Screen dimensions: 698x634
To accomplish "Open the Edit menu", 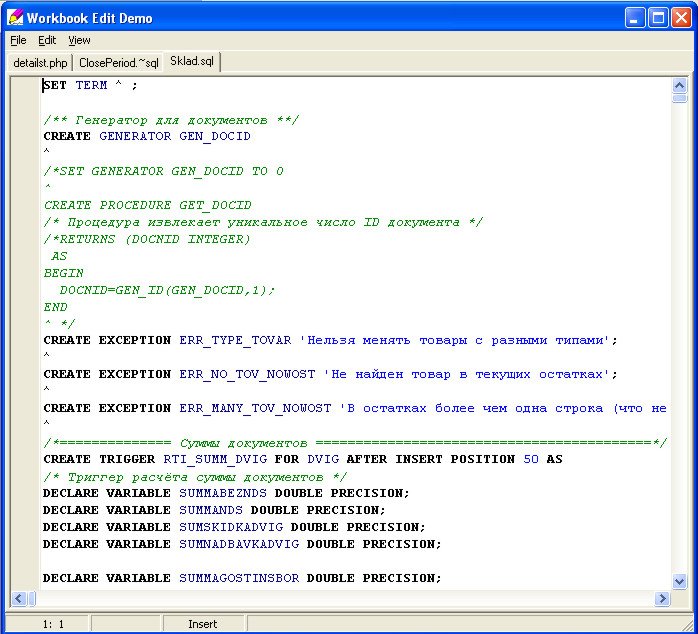I will pyautogui.click(x=47, y=40).
